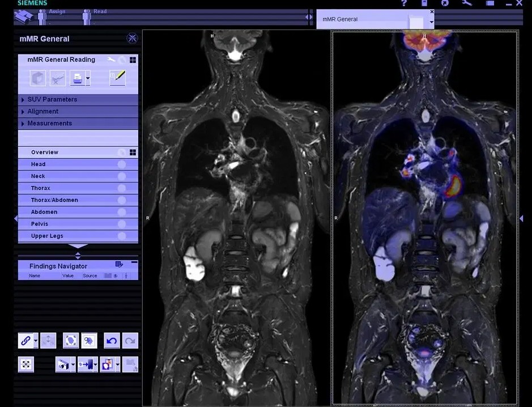Select the Thorax/Abdomen layout row
532x407 pixels.
tap(78, 200)
